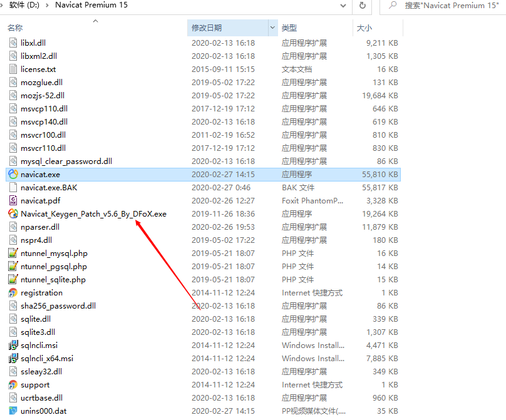506x420 pixels.
Task: Go to 软件 (D:) in the breadcrumb
Action: 24,5
